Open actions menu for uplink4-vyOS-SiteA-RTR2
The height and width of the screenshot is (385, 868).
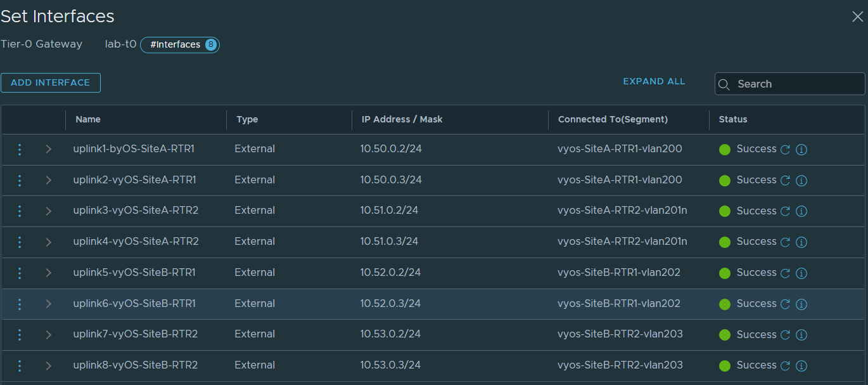pos(20,242)
